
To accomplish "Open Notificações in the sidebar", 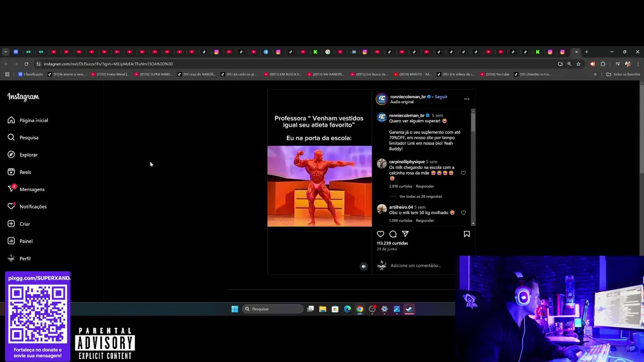I will pos(27,206).
